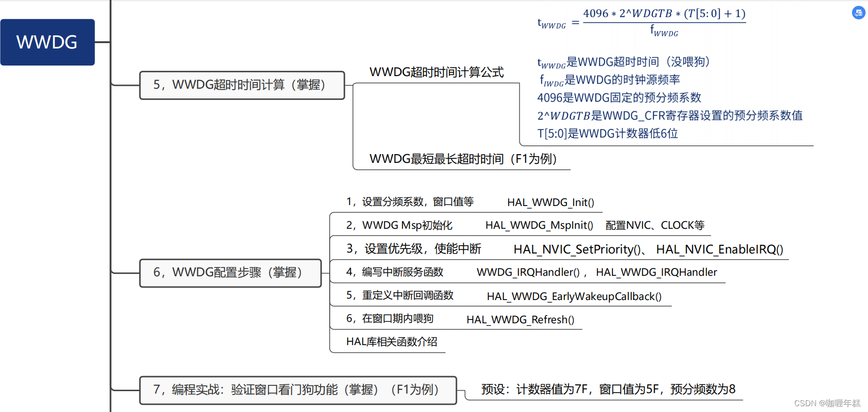
Task: Click 'WWDG最短最长超时时间（F1为例）' branch
Action: pyautogui.click(x=463, y=159)
